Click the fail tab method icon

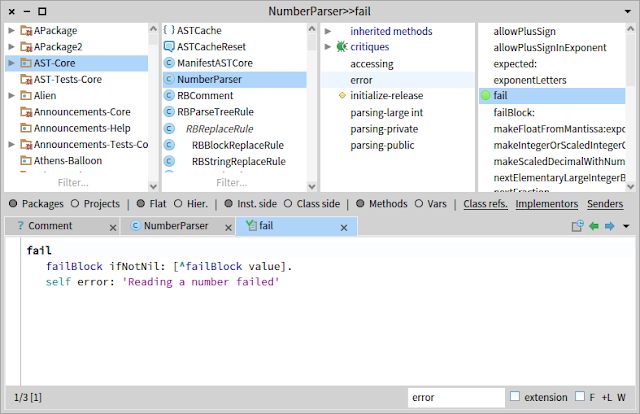click(x=251, y=225)
